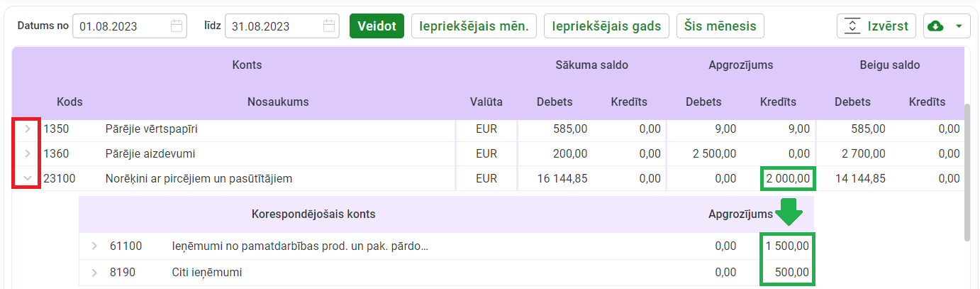Open dropdown arrow next to cloud download

[959, 26]
